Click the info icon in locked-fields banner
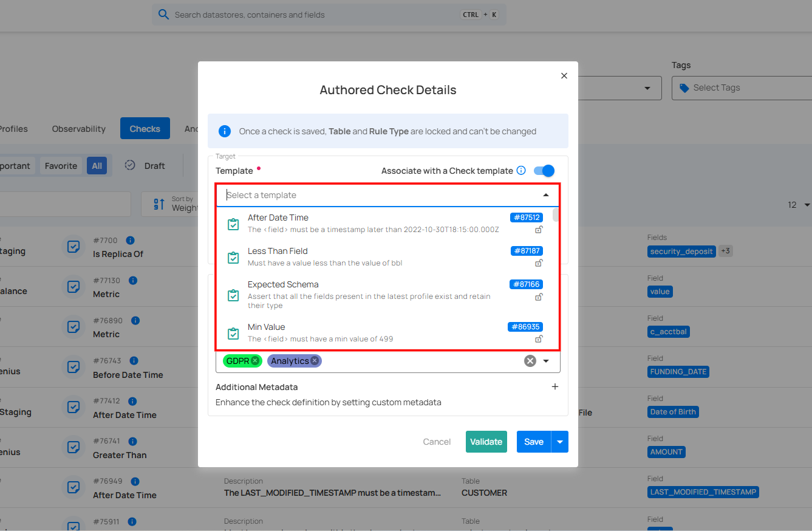Image resolution: width=812 pixels, height=531 pixels. (x=225, y=131)
